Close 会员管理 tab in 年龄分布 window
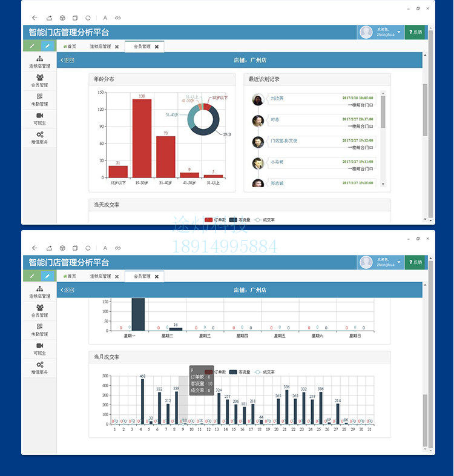The height and width of the screenshot is (476, 454). (157, 47)
